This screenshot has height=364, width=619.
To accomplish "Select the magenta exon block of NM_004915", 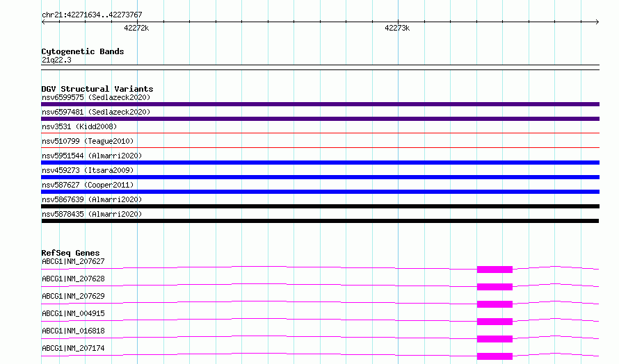I will [495, 322].
